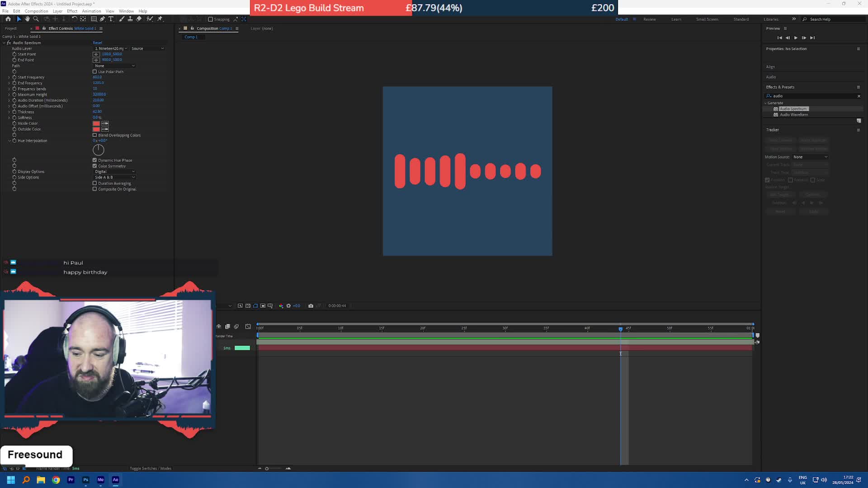Click the End Point crosshair picker
This screenshot has height=488, width=868.
[96, 60]
